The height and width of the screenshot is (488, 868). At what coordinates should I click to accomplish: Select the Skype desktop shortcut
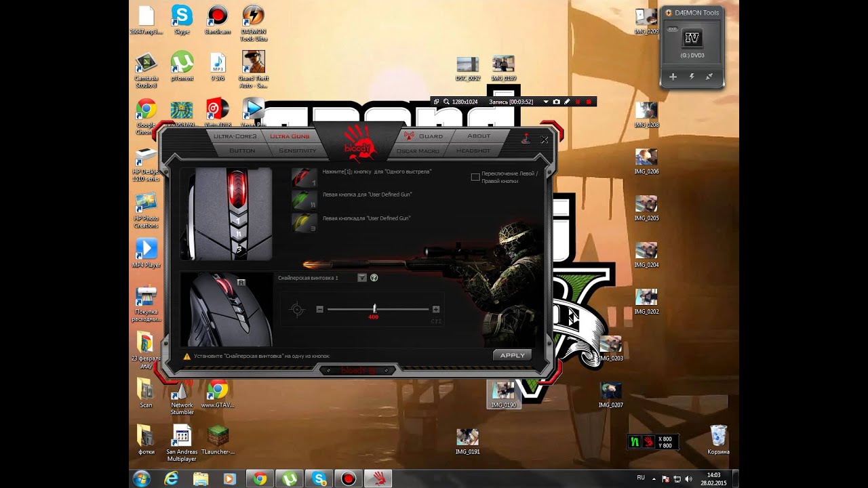tap(182, 20)
